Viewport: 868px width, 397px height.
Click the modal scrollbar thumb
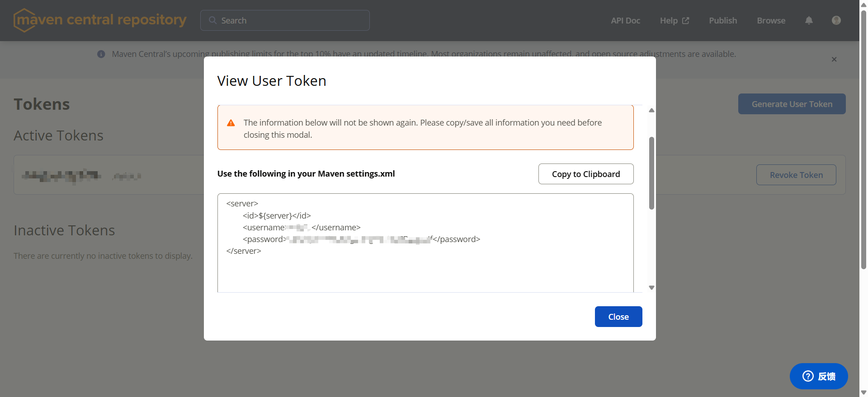(x=651, y=173)
